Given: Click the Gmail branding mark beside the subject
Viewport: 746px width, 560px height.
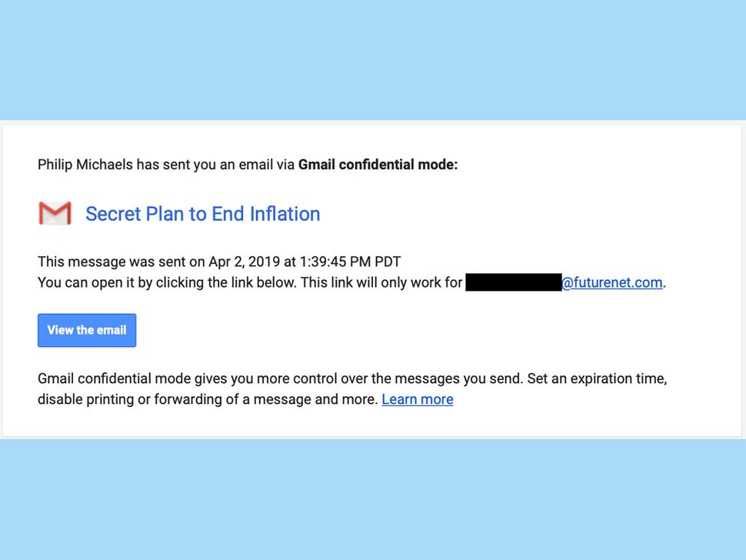Looking at the screenshot, I should tap(54, 213).
